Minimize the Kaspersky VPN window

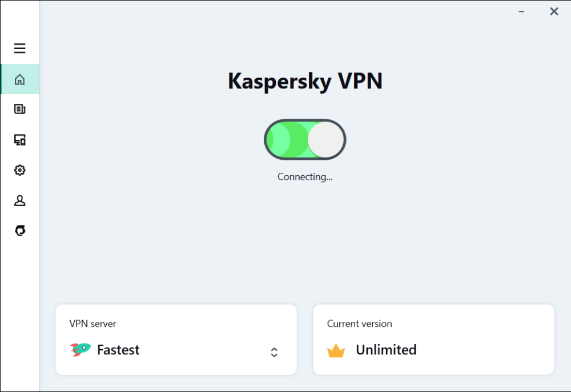pyautogui.click(x=522, y=11)
